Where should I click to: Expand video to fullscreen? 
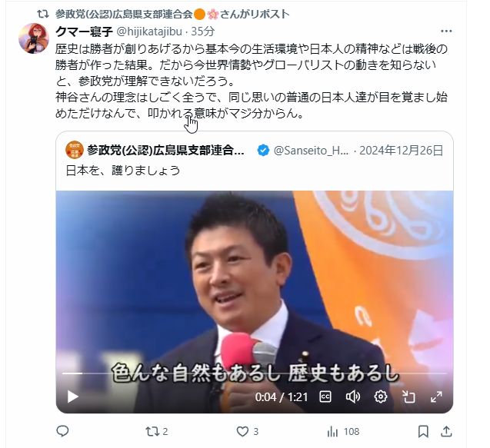click(436, 397)
